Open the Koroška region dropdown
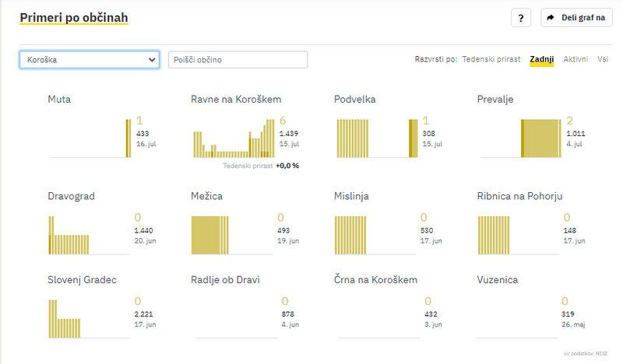 [90, 60]
